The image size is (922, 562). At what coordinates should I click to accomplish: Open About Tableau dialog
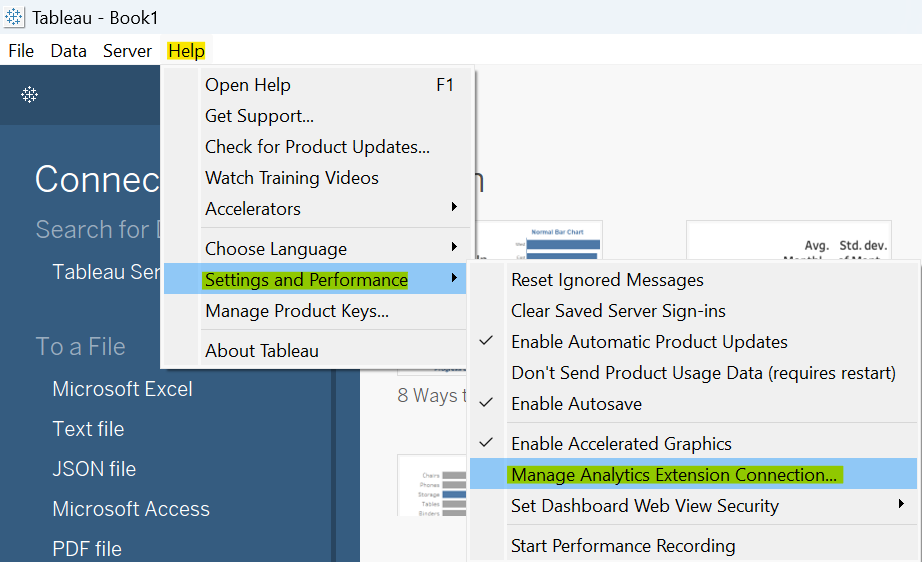(262, 351)
